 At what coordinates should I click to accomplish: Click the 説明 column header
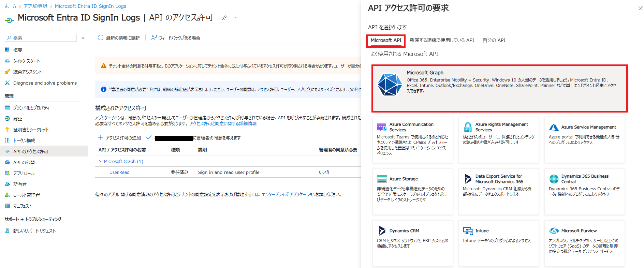pyautogui.click(x=203, y=150)
